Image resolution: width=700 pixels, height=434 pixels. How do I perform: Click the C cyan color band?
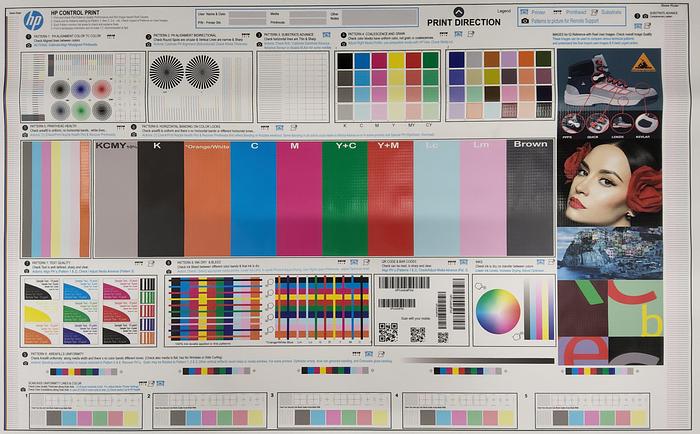point(254,198)
